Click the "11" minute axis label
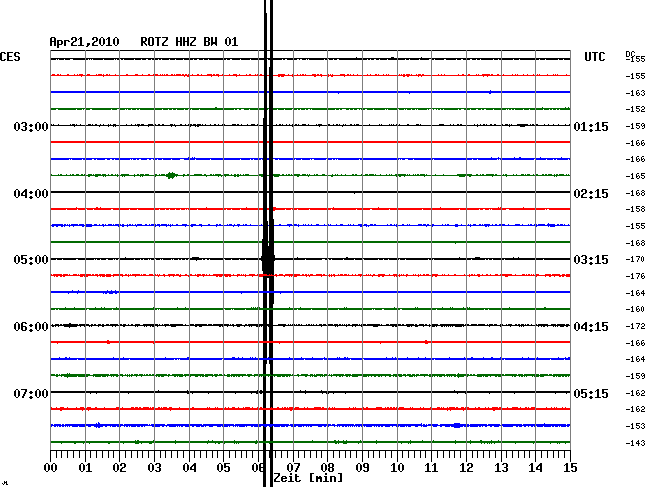Image resolution: width=650 pixels, height=494 pixels. pos(431,468)
